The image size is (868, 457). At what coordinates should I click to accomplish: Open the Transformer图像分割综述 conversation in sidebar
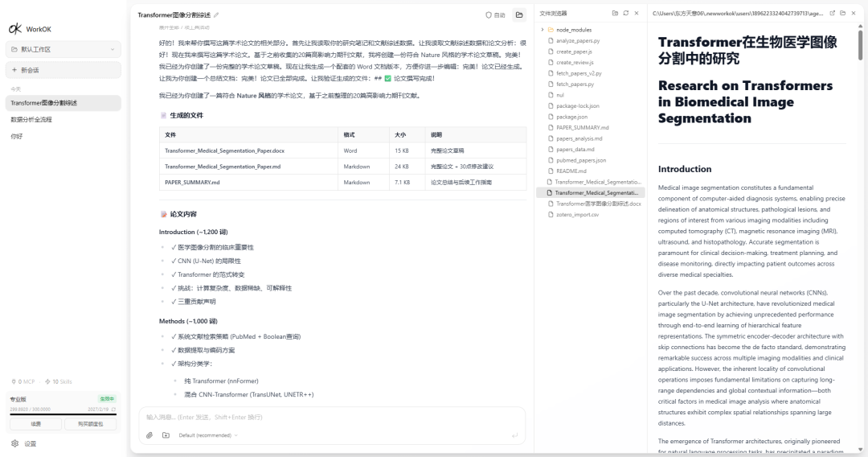tap(63, 103)
